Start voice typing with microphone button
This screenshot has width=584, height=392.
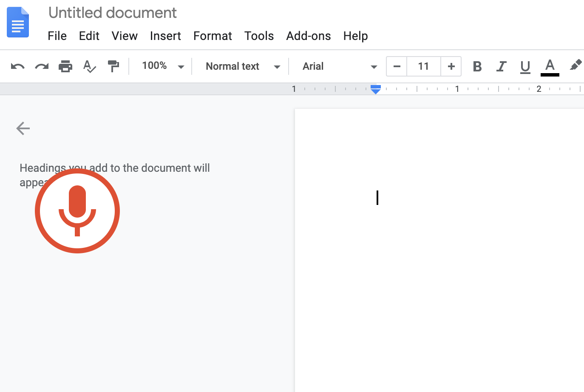pos(77,211)
